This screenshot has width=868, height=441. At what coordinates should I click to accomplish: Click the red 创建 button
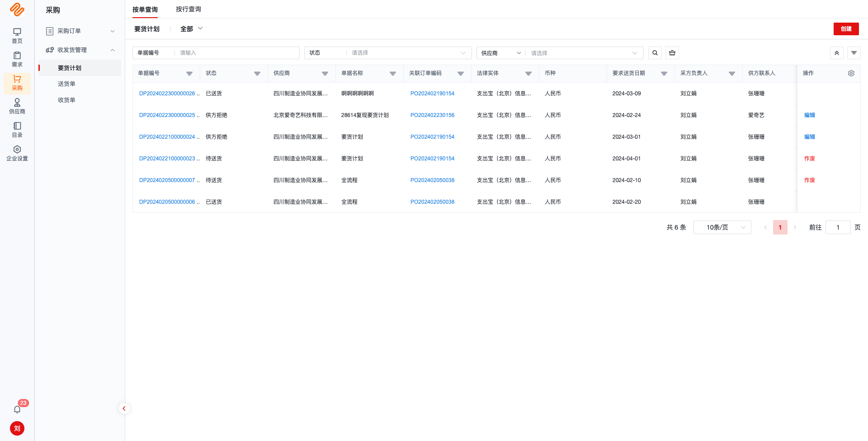click(x=846, y=29)
